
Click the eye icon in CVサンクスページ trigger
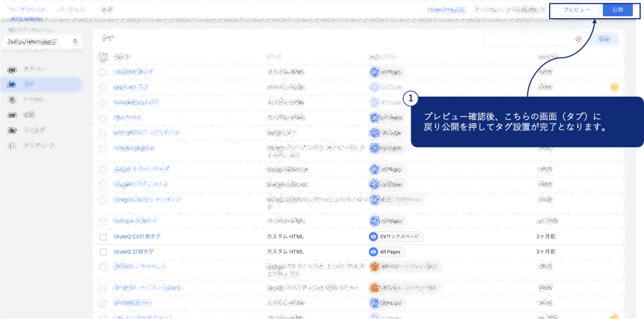374,237
